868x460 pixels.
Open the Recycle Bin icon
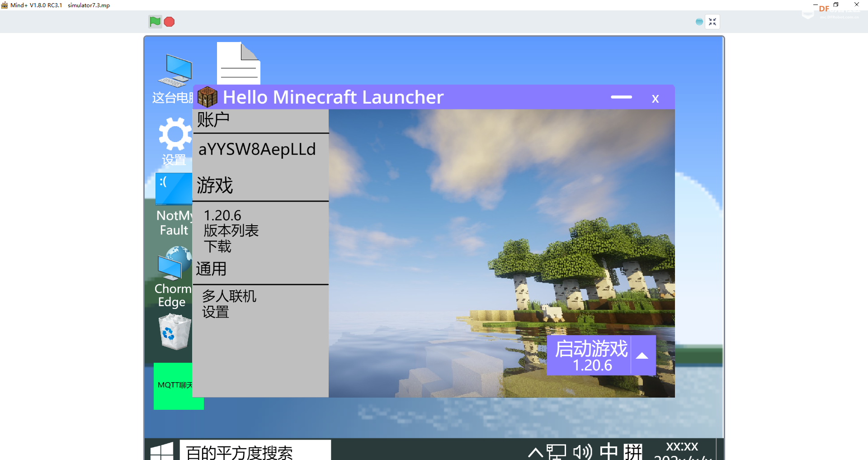(x=175, y=332)
